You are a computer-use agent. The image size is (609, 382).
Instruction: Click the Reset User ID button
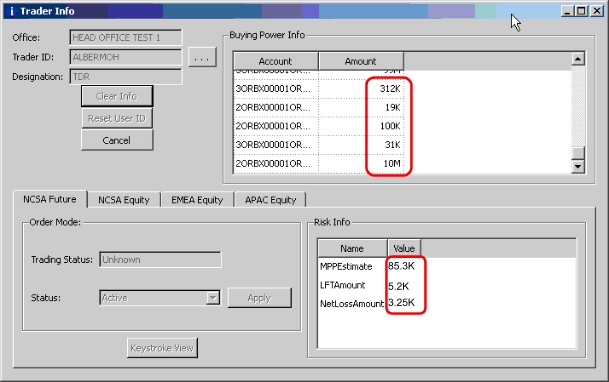(117, 118)
